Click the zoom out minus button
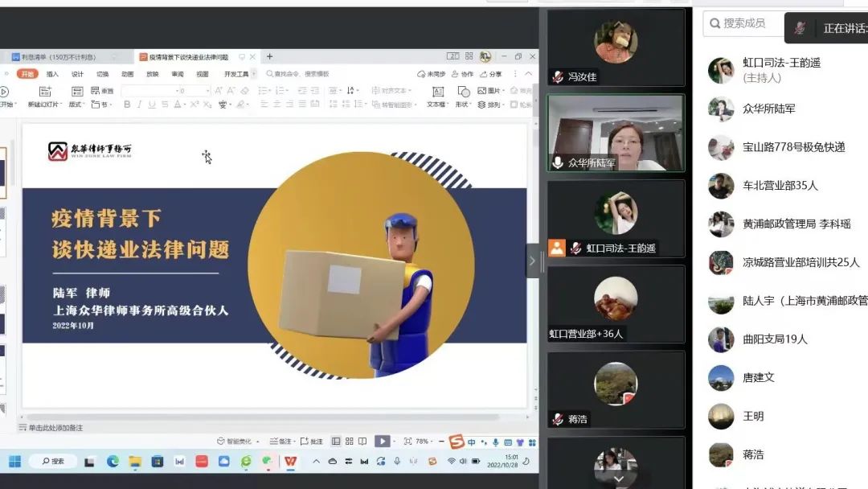Screen dimensions: 868x489 (441, 442)
